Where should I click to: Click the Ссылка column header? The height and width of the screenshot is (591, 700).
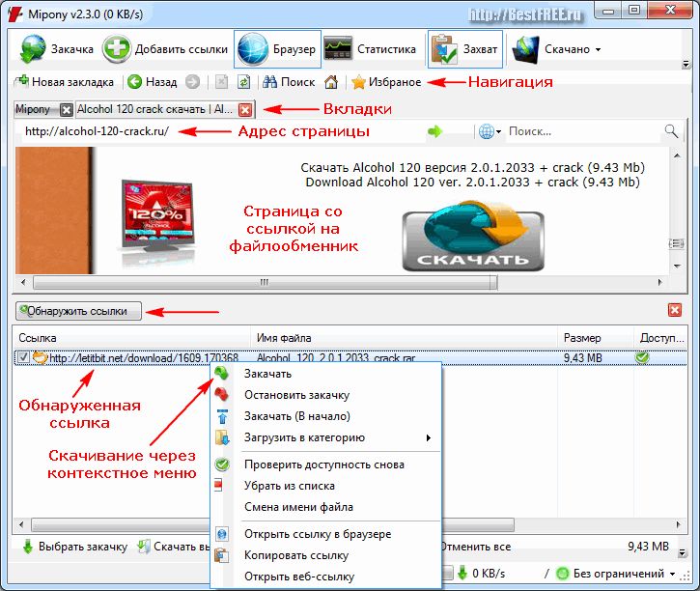[132, 338]
